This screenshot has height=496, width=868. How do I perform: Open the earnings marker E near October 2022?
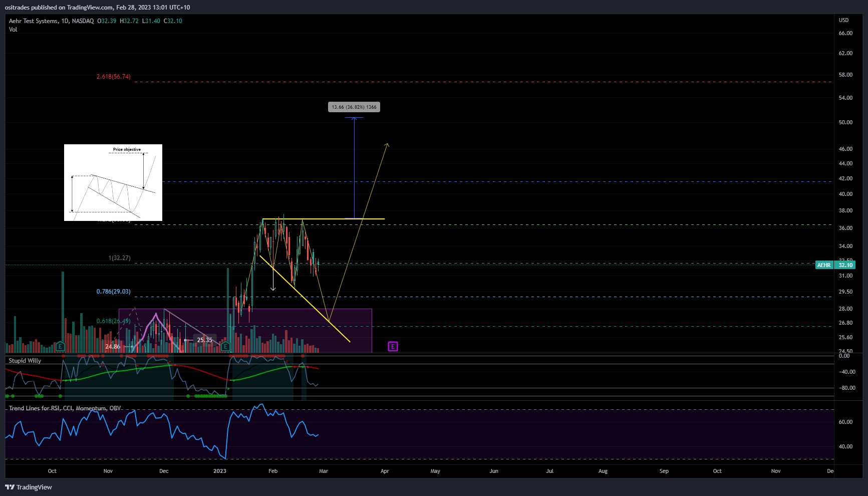(x=60, y=346)
